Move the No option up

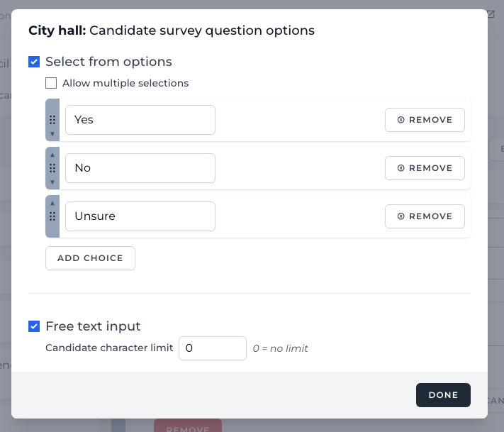52,154
